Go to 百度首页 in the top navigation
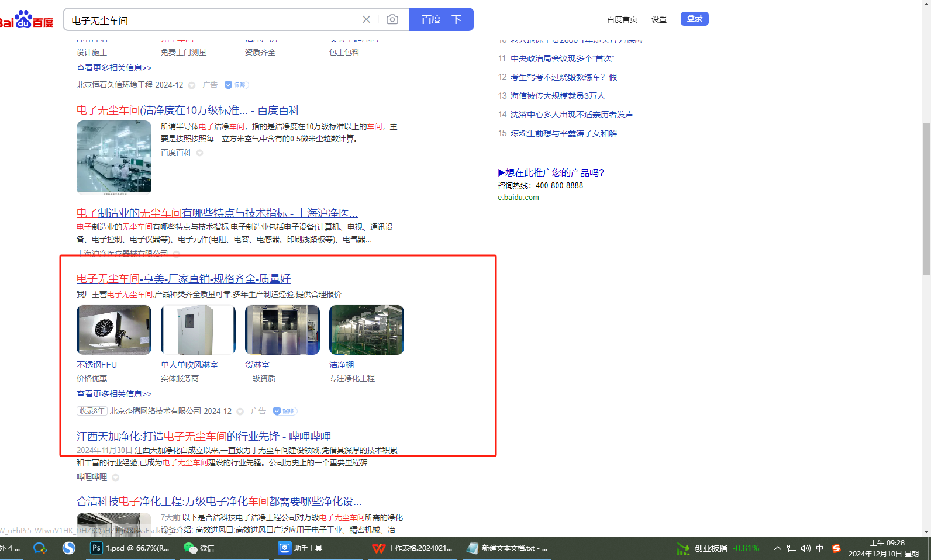 point(622,19)
